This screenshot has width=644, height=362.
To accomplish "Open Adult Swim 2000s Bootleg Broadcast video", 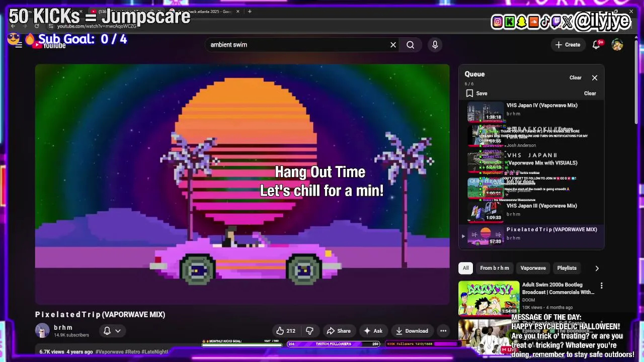I will [x=558, y=289].
